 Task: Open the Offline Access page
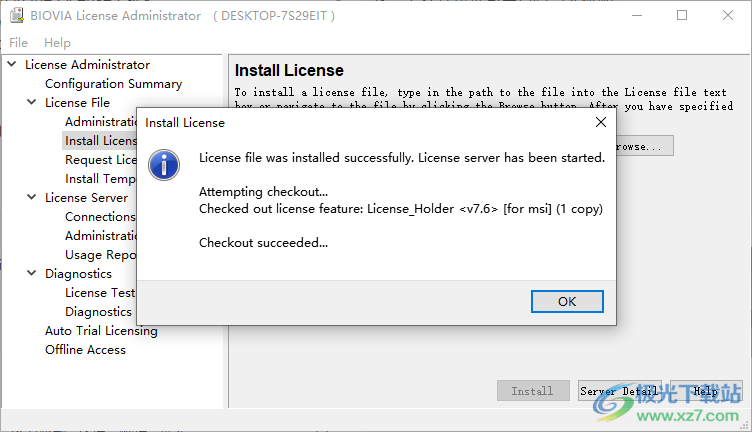[x=85, y=350]
